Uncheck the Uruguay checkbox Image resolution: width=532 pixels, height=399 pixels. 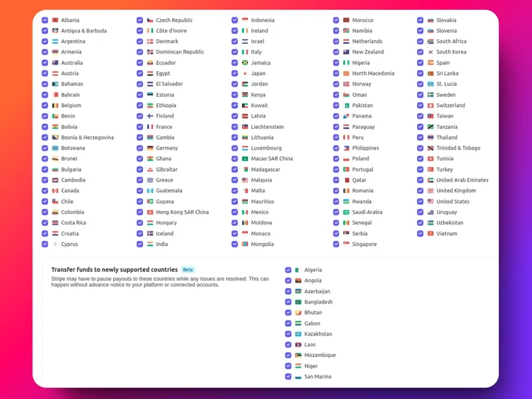pyautogui.click(x=420, y=212)
